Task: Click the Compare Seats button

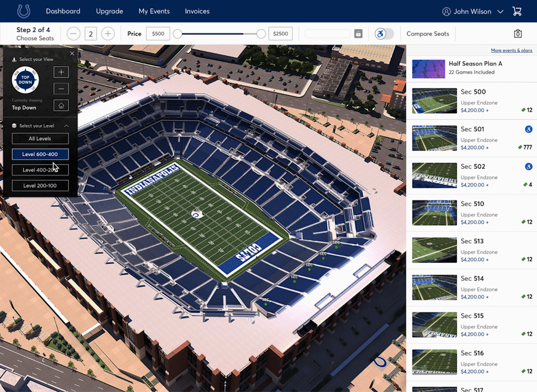Action: click(x=428, y=34)
